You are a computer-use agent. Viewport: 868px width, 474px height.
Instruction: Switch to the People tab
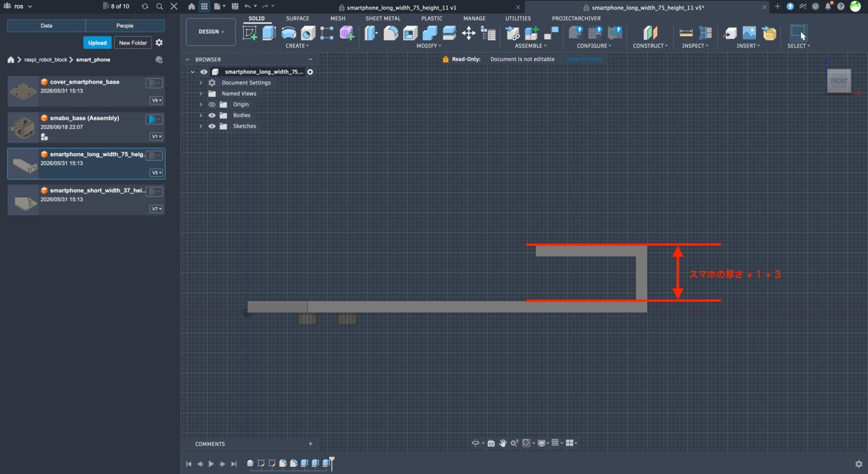(x=125, y=26)
